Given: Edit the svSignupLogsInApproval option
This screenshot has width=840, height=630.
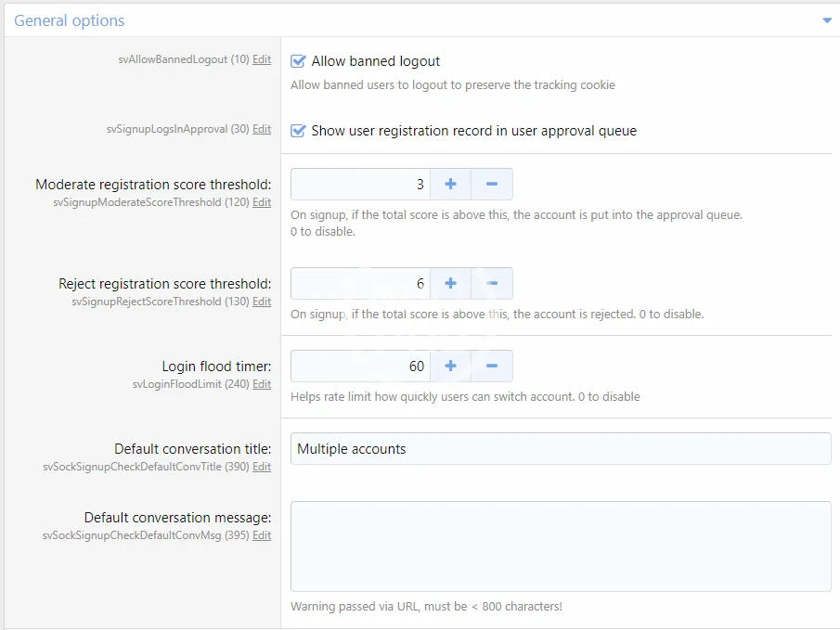Looking at the screenshot, I should [x=262, y=129].
